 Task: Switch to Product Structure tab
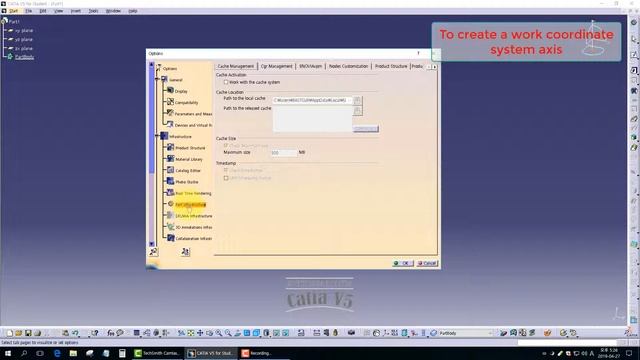pyautogui.click(x=391, y=66)
